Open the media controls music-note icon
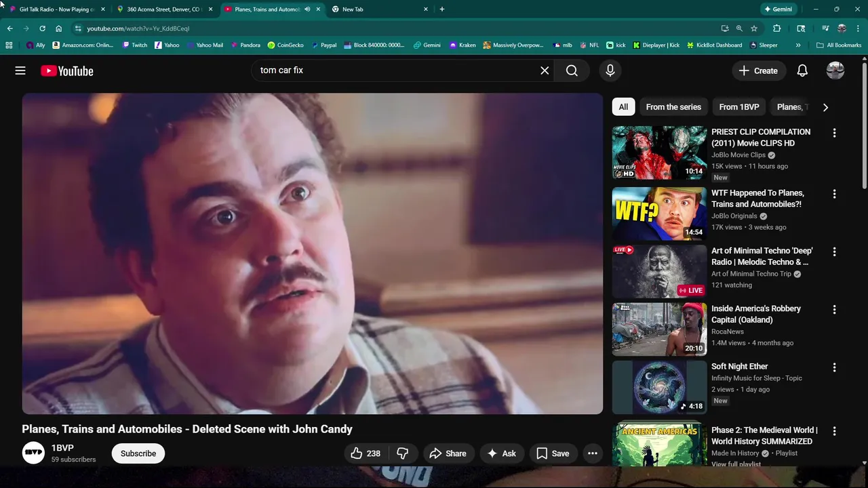868x488 pixels. click(x=825, y=28)
